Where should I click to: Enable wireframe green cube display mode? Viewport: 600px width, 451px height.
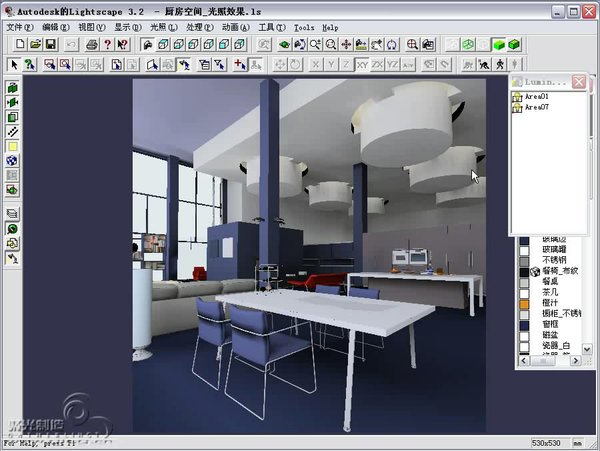tap(468, 44)
